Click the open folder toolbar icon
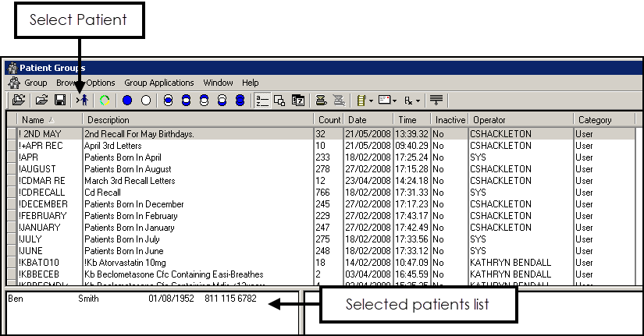This screenshot has width=644, height=336. [43, 101]
